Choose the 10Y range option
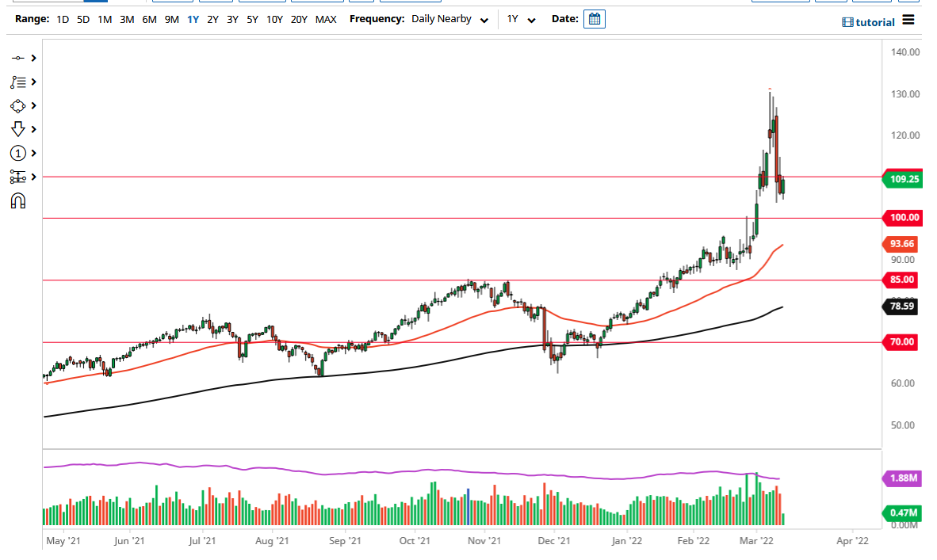The height and width of the screenshot is (560, 937). pyautogui.click(x=273, y=19)
